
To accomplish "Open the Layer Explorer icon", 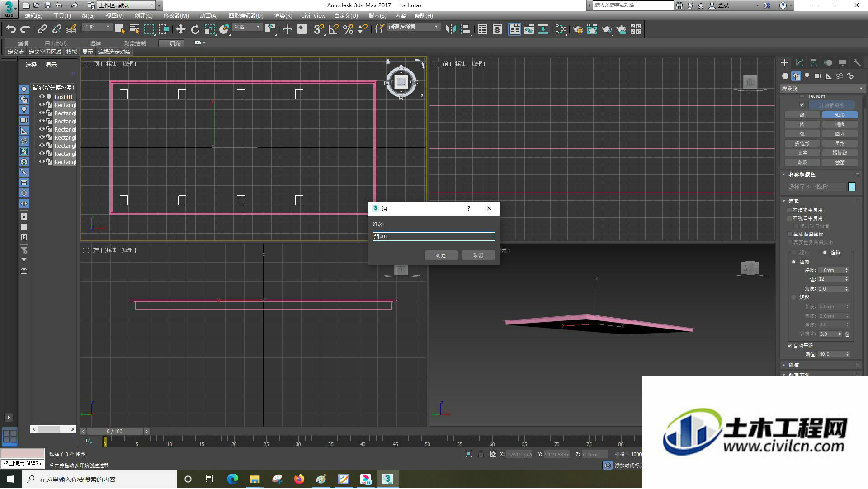I will coord(497,29).
